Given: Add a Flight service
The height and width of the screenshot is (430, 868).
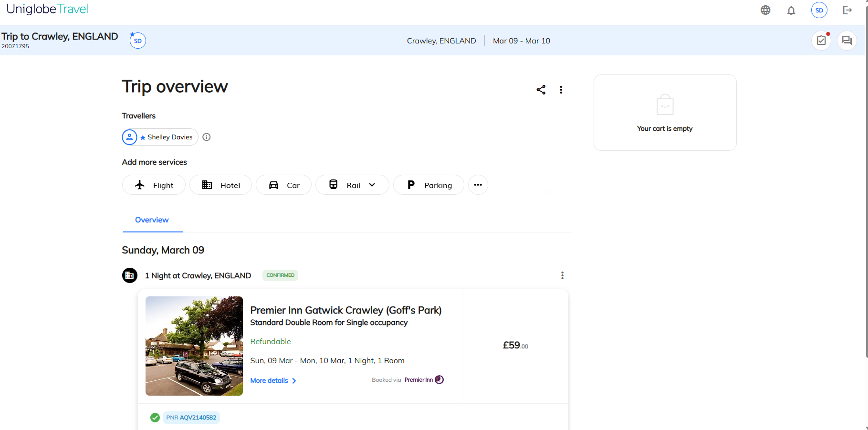Looking at the screenshot, I should point(154,185).
